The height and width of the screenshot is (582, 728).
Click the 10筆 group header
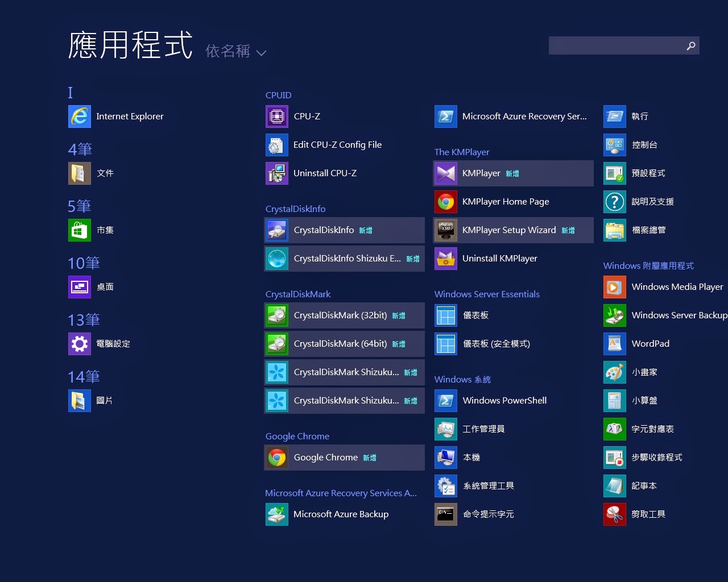coord(84,263)
